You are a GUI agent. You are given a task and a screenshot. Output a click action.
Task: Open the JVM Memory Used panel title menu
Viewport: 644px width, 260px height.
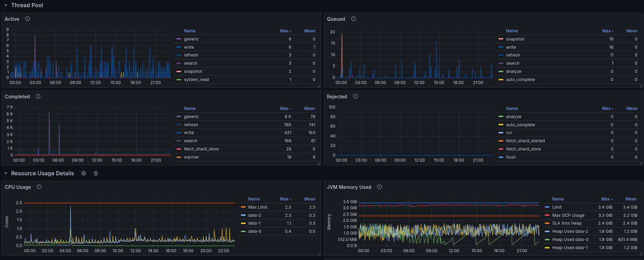click(x=349, y=187)
